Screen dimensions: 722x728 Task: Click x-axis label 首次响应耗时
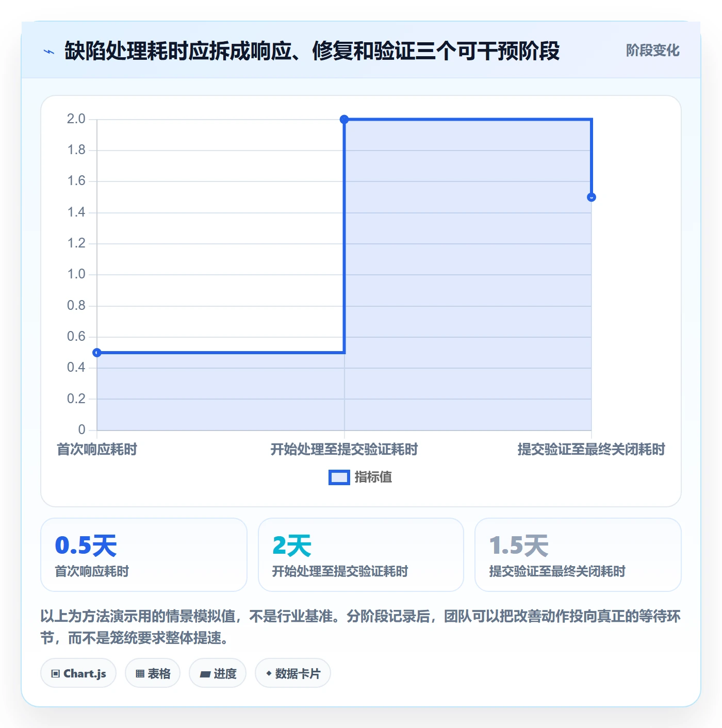pyautogui.click(x=97, y=449)
